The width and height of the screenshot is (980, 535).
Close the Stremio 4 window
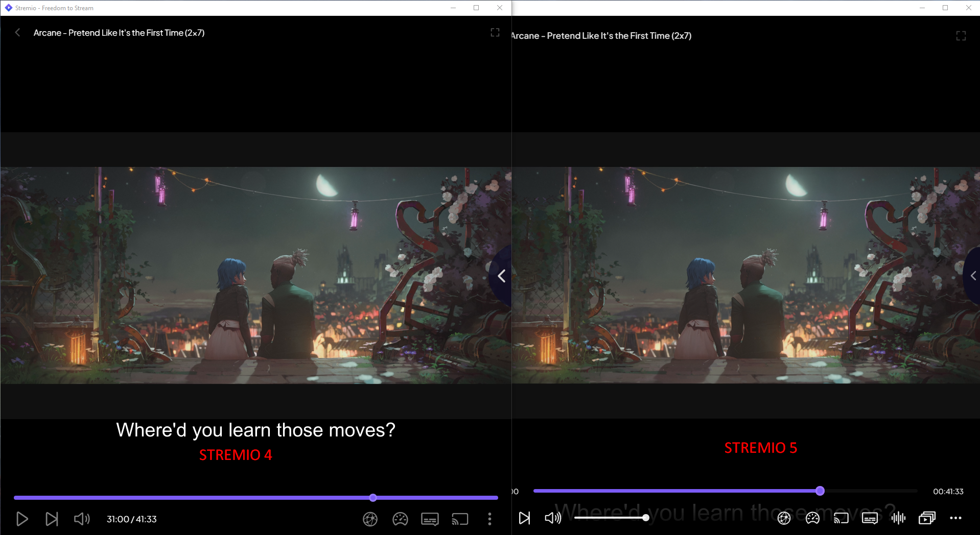[500, 8]
